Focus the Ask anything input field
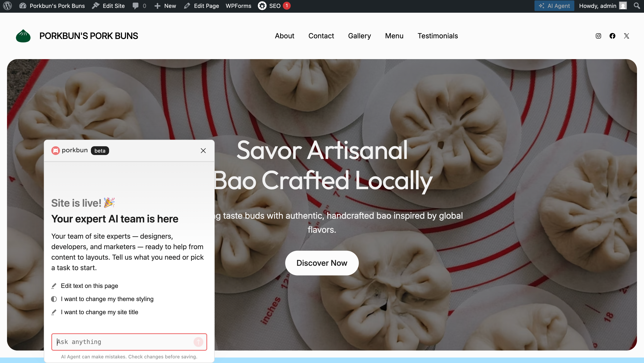This screenshot has width=644, height=363. 129,342
